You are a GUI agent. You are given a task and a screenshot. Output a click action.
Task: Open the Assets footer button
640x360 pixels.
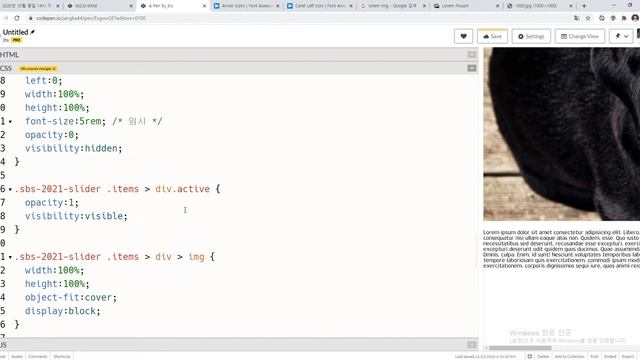(17, 356)
